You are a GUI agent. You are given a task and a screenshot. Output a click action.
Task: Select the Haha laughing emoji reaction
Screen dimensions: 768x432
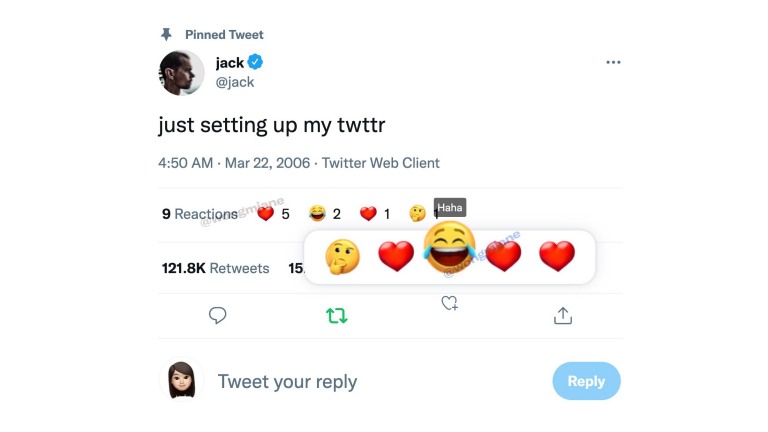(x=449, y=248)
